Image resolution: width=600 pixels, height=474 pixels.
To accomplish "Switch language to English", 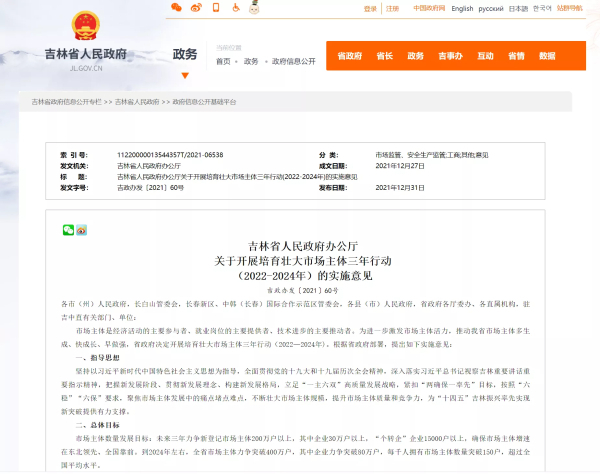I will click(x=462, y=9).
